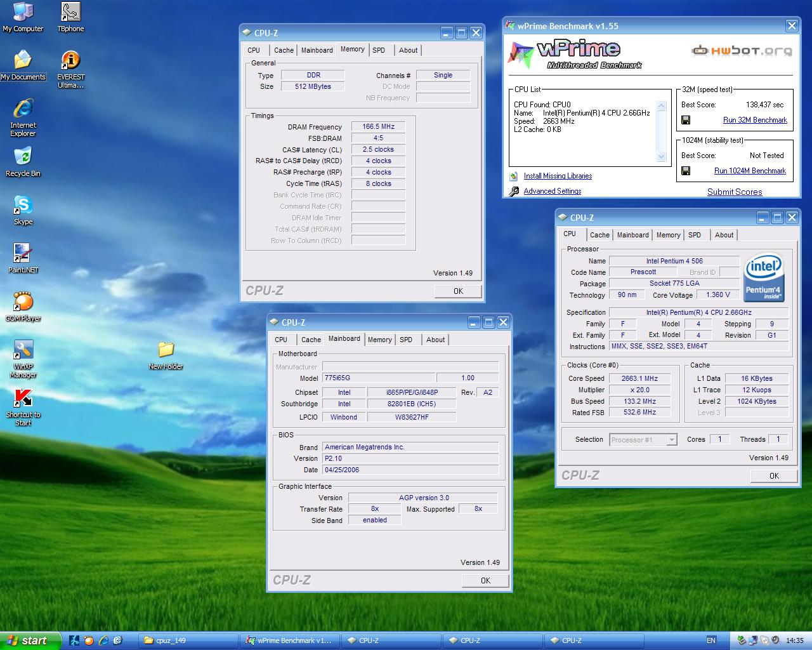Open Mainboard tab in CPU-Z Memory window
Screen dimensions: 812x650
(317, 50)
